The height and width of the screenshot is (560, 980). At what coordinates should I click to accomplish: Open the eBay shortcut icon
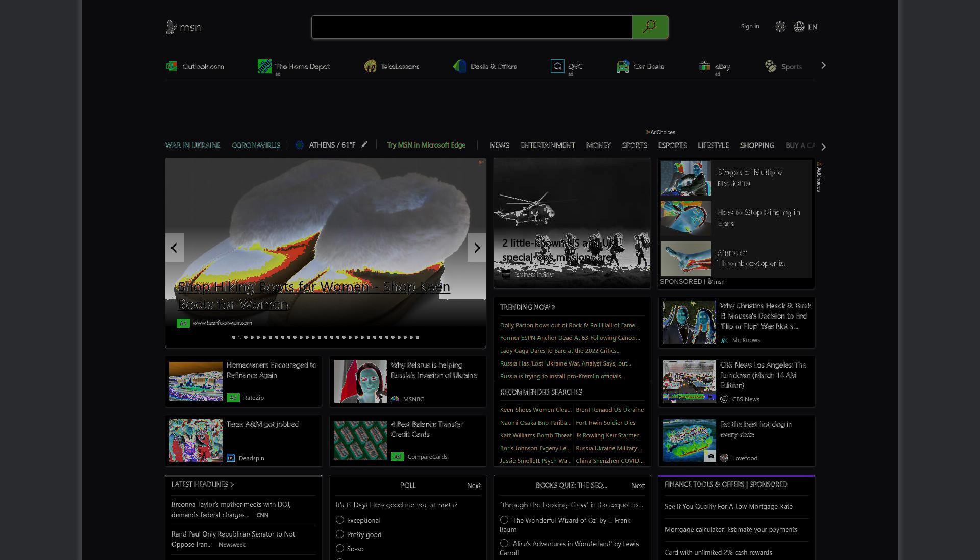(704, 66)
